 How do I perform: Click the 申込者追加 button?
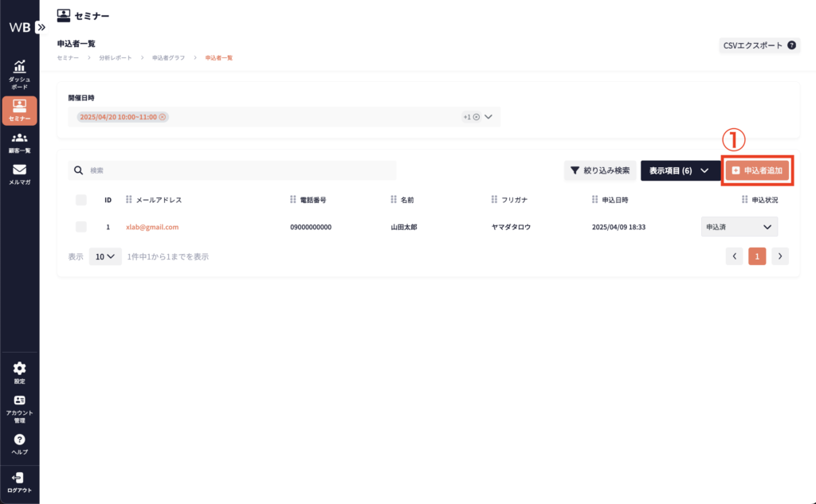[757, 170]
